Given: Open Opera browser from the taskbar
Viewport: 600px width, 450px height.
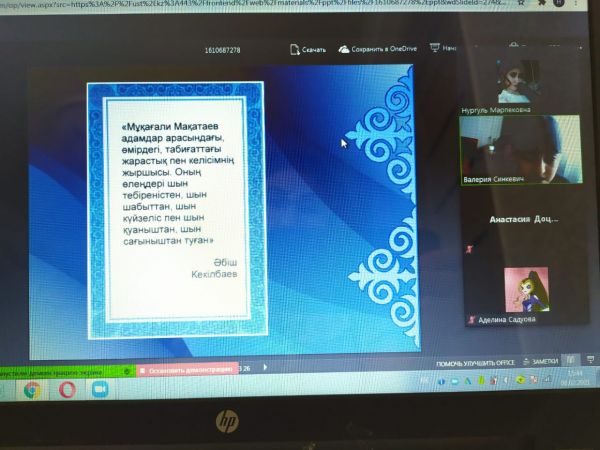Looking at the screenshot, I should 66,390.
